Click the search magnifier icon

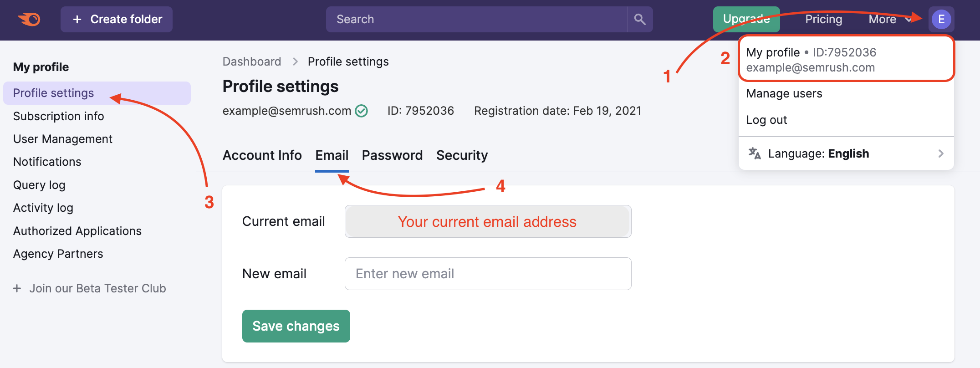pos(640,19)
